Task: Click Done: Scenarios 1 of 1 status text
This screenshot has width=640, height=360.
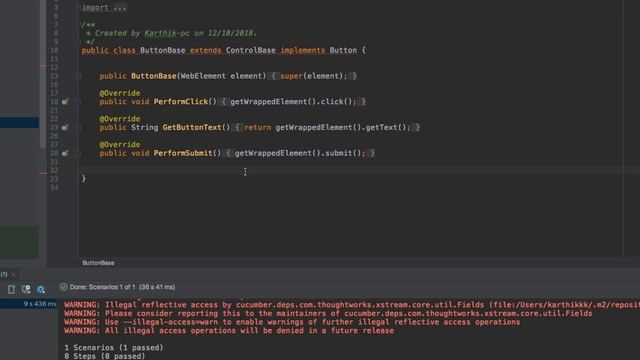Action: coord(122,287)
